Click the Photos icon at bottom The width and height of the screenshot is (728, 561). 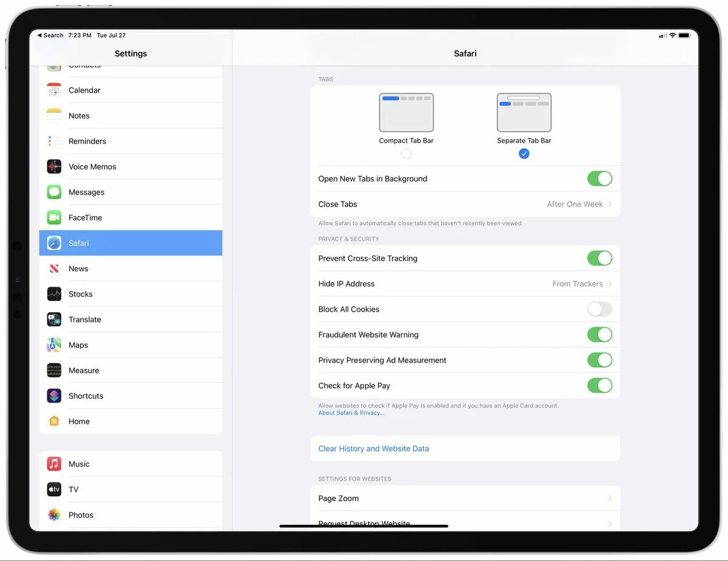tap(54, 515)
